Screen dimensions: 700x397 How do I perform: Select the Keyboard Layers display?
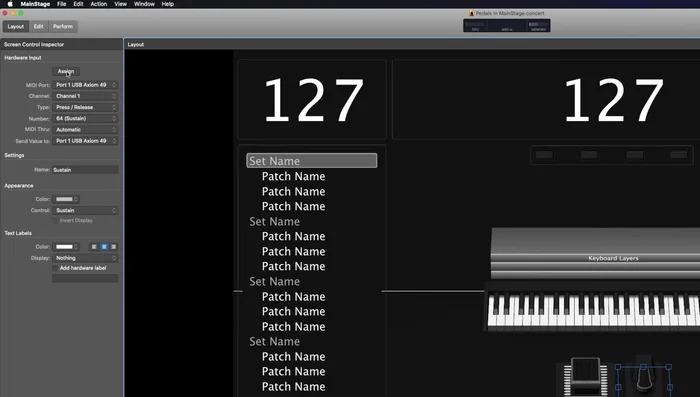[596, 254]
